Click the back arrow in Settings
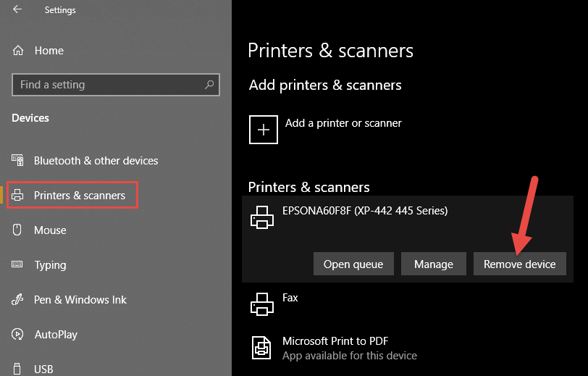The width and height of the screenshot is (588, 376). (17, 9)
